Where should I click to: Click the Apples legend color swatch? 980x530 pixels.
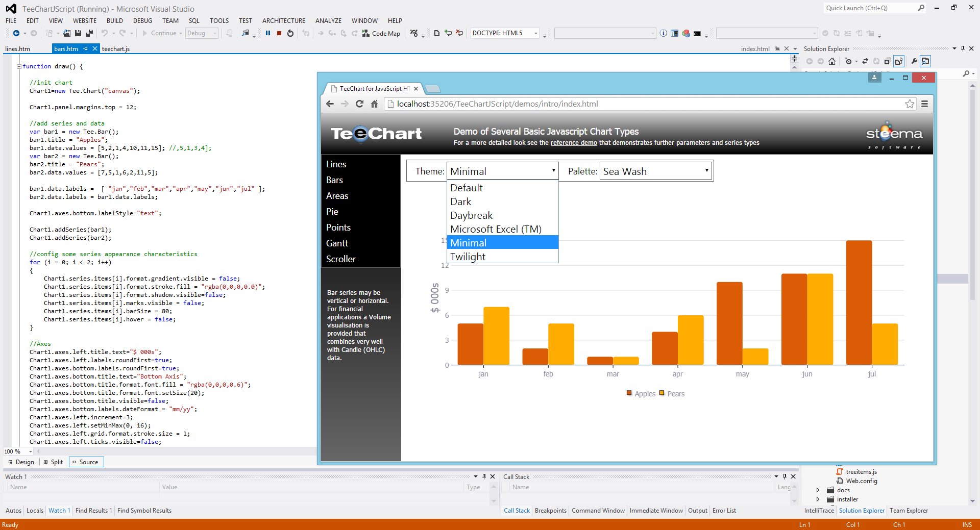629,393
